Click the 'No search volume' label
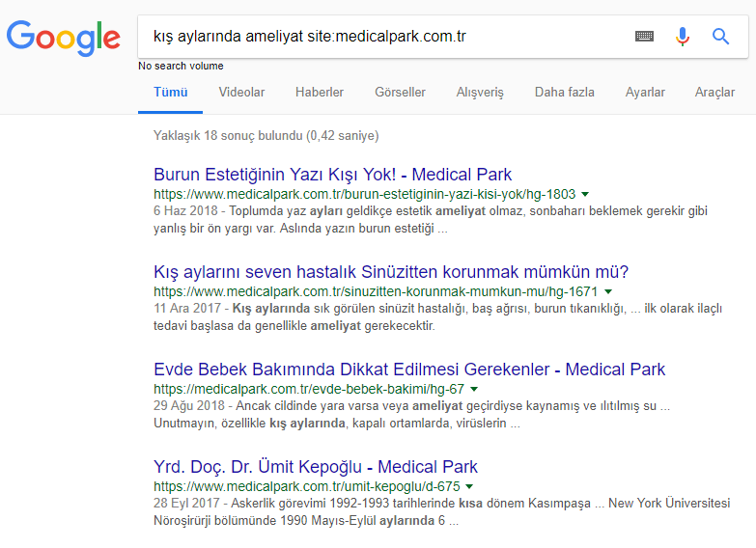 181,66
